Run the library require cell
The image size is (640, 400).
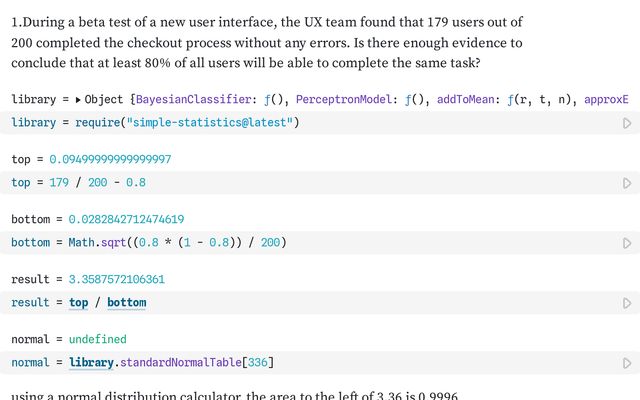(x=627, y=123)
